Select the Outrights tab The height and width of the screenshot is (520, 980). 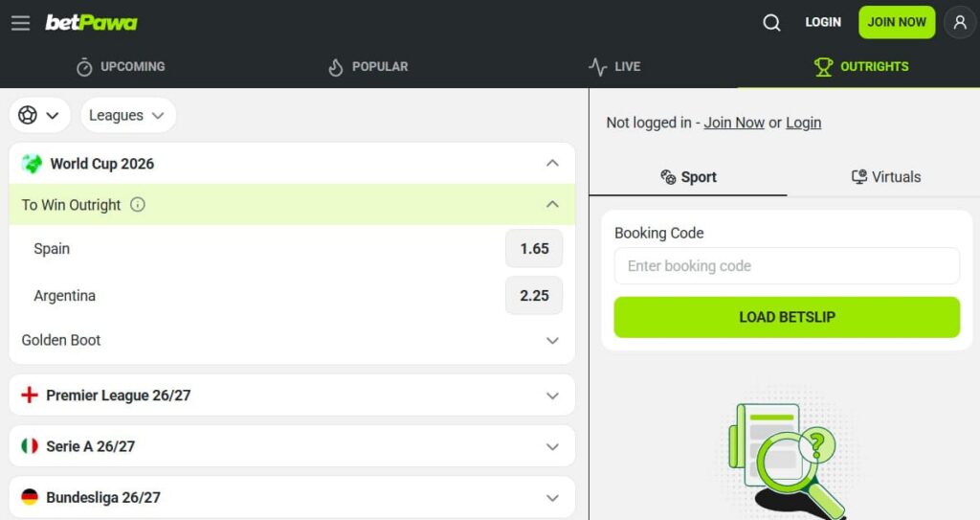860,66
